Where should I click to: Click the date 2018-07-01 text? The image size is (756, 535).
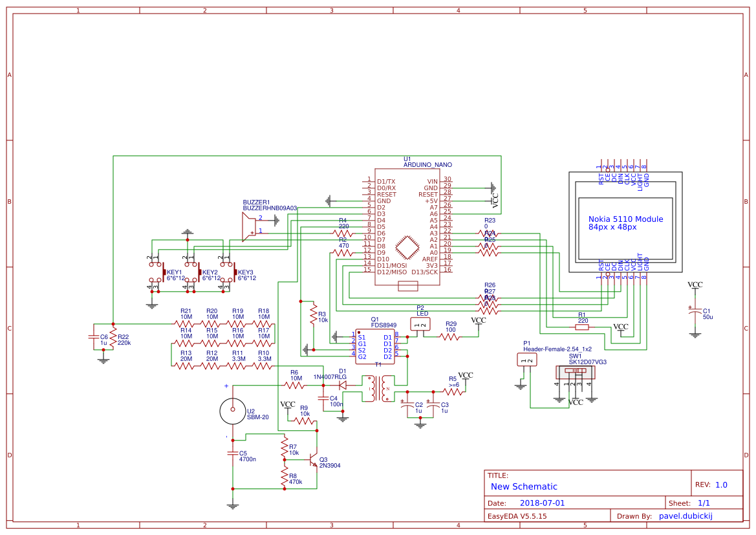[543, 503]
